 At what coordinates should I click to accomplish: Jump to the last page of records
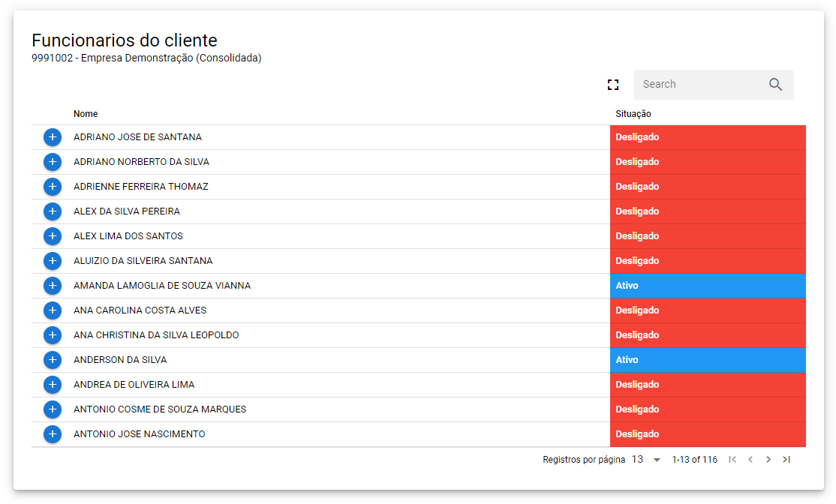[x=786, y=460]
